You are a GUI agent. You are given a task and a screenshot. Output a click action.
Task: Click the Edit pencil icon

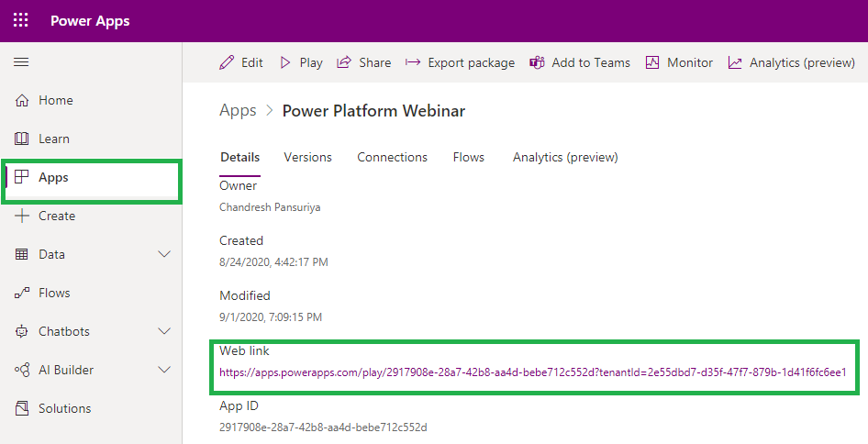[x=227, y=62]
